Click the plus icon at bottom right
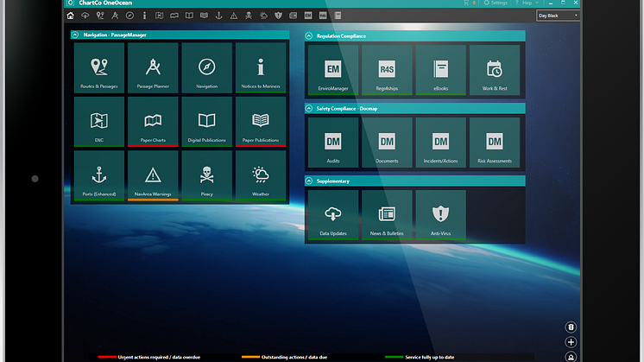 click(571, 342)
